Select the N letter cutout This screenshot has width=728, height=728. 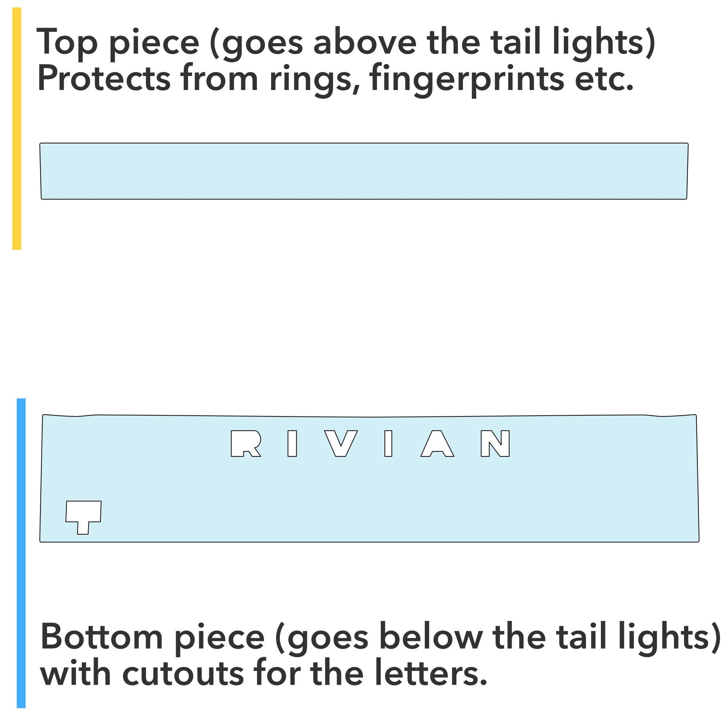(495, 443)
